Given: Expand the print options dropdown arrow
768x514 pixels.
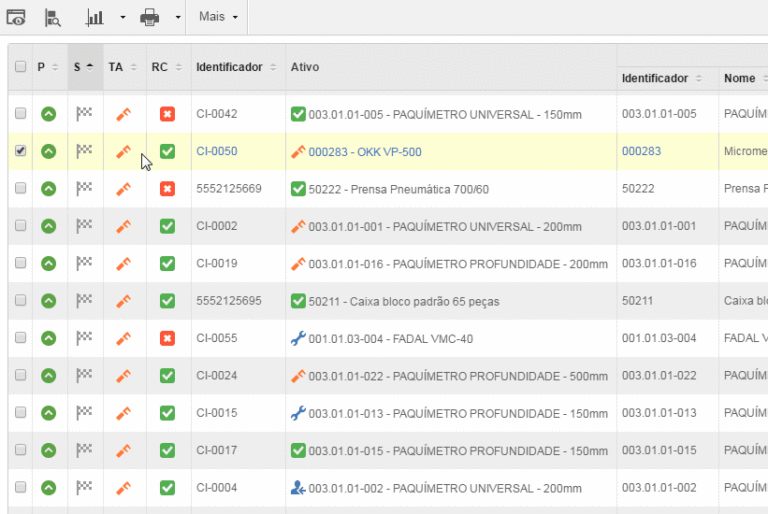Looking at the screenshot, I should (177, 18).
